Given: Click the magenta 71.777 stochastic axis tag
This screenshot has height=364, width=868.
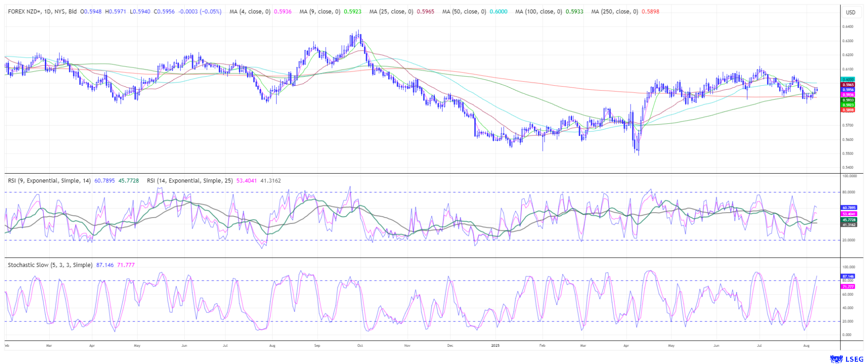Looking at the screenshot, I should pyautogui.click(x=848, y=286).
